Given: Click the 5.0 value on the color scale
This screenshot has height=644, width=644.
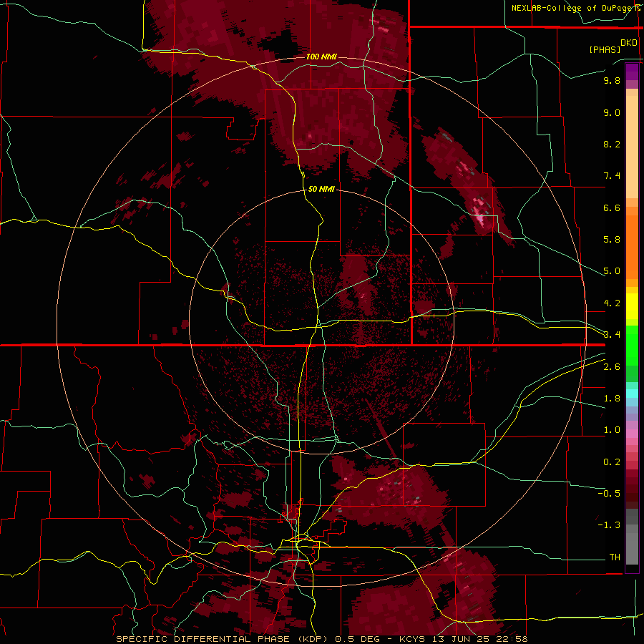Looking at the screenshot, I should [x=612, y=271].
